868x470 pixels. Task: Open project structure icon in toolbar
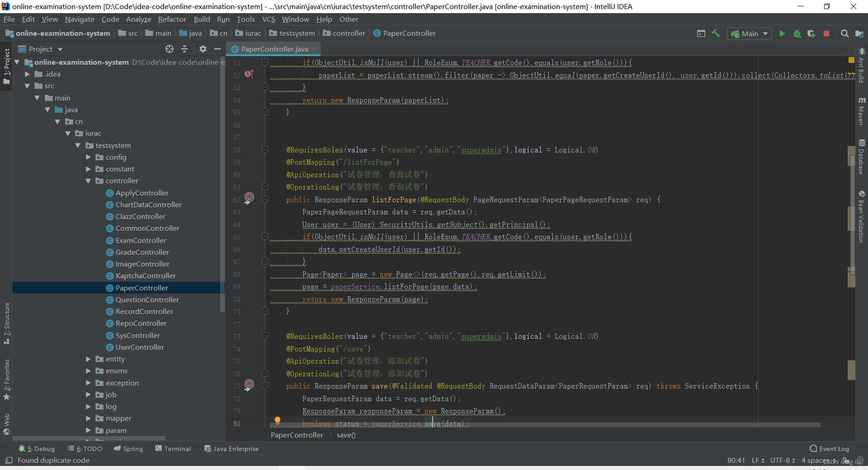pos(859,33)
